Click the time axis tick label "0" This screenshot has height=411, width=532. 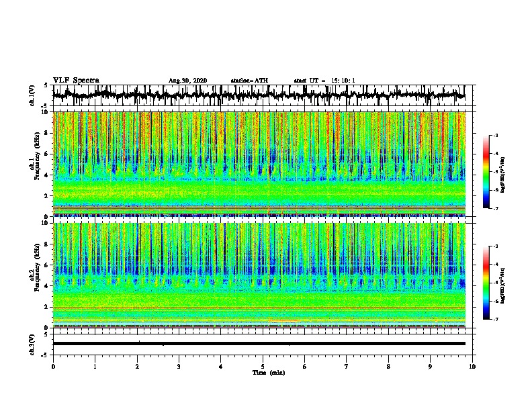(53, 367)
